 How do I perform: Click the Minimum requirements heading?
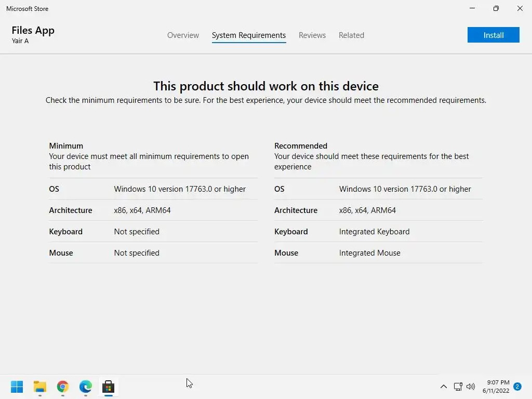66,146
